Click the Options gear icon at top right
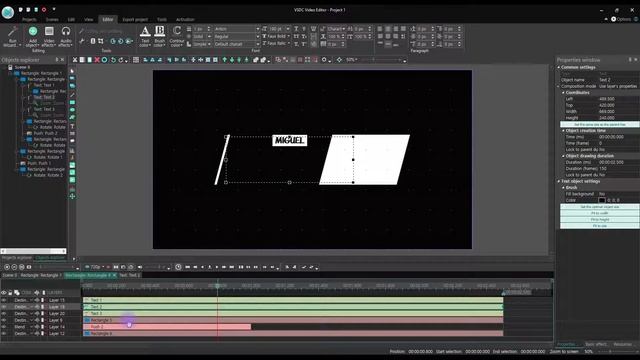 [613, 19]
